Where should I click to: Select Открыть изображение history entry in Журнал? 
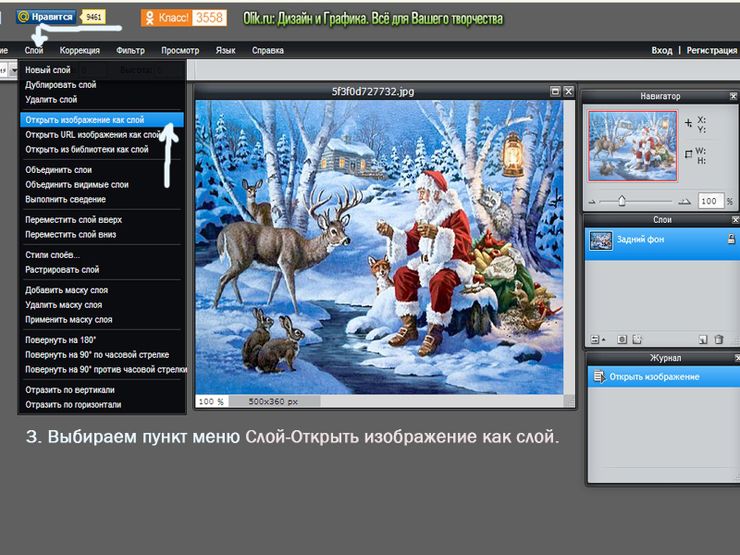click(664, 377)
